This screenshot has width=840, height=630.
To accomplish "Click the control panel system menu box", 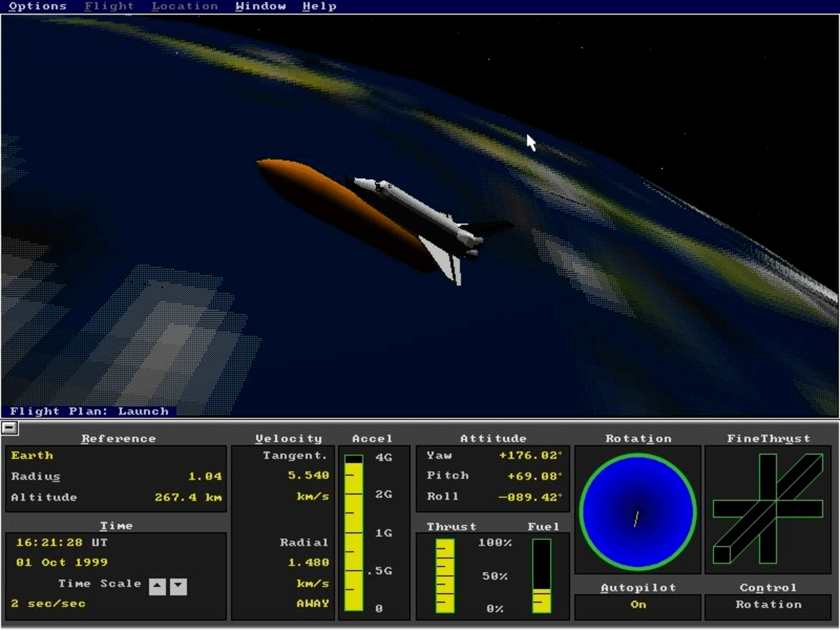I will pos(9,428).
